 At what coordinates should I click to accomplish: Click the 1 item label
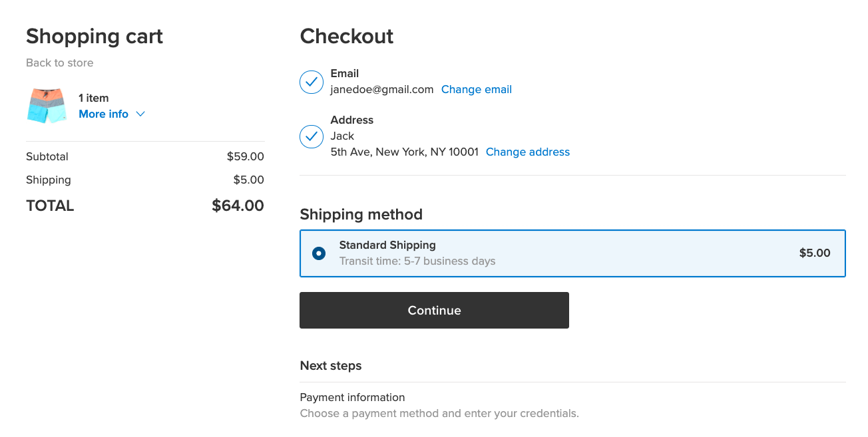point(93,98)
